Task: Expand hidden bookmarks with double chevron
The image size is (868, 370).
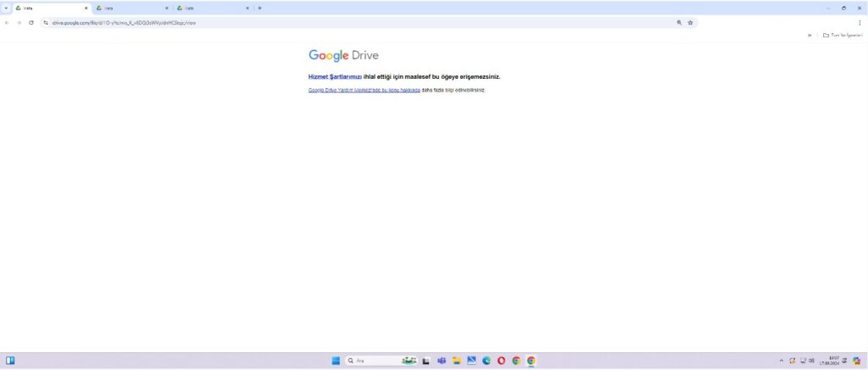Action: 809,36
